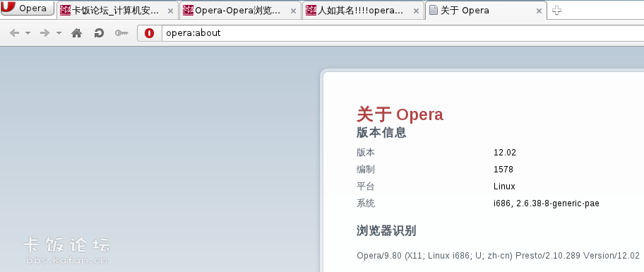
Task: Close the 关于 Opera tab
Action: [x=539, y=11]
